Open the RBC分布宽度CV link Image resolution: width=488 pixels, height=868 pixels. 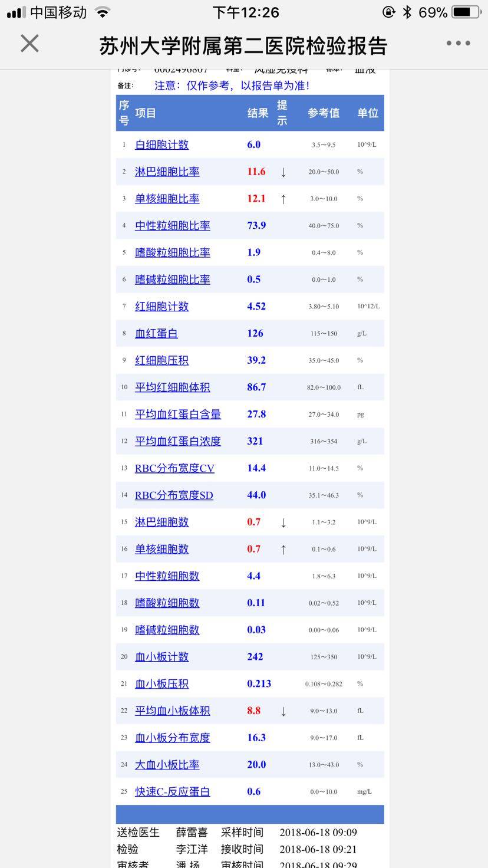pyautogui.click(x=174, y=469)
